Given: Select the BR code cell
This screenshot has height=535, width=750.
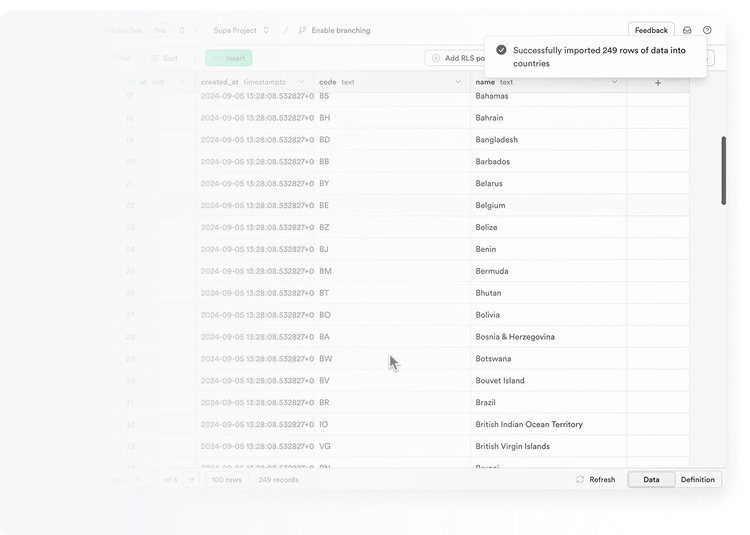Looking at the screenshot, I should [392, 402].
